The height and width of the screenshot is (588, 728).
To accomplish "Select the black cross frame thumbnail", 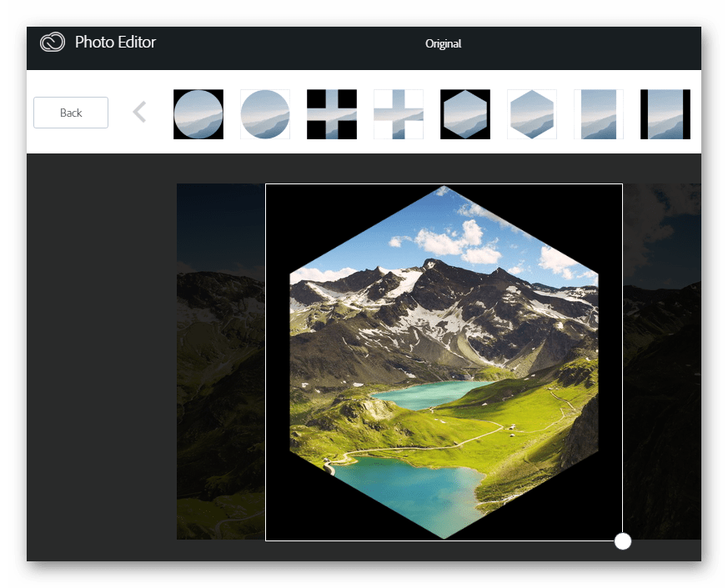I will click(x=332, y=114).
